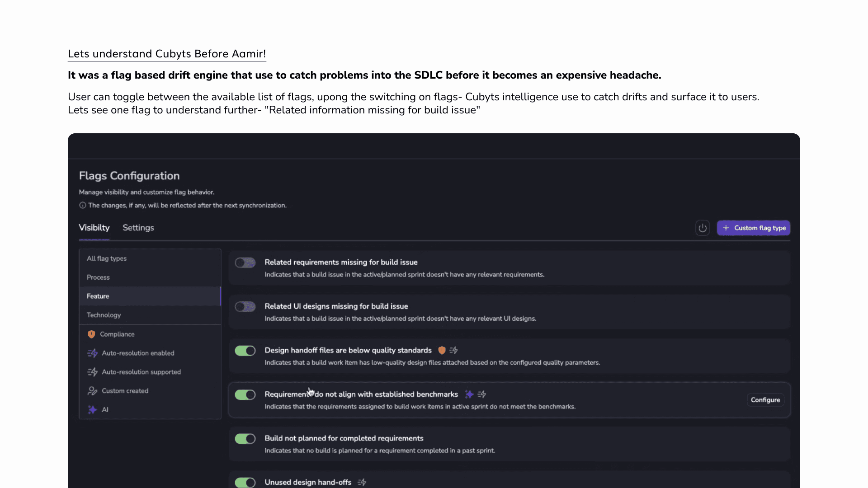Viewport: 868px width, 488px height.
Task: Click AI sparkle icon on Requirements benchmarks flag
Action: click(469, 394)
